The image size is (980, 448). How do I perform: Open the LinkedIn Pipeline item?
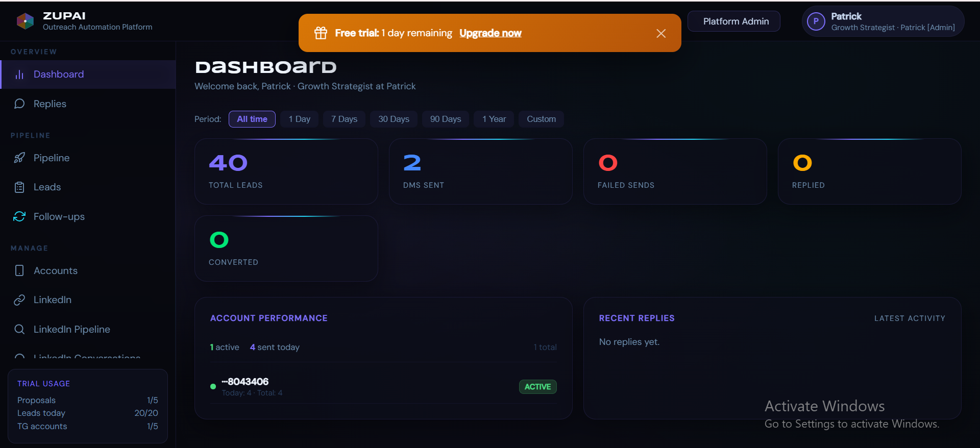(88, 329)
